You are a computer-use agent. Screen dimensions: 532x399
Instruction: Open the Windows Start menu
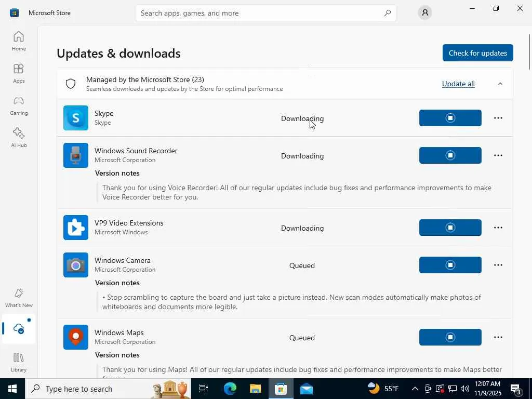[12, 389]
